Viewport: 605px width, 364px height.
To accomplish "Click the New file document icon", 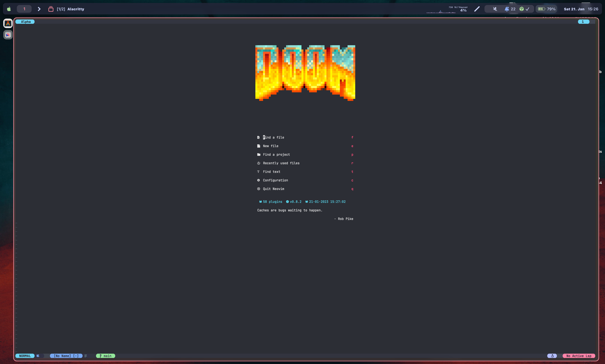I will tap(259, 146).
